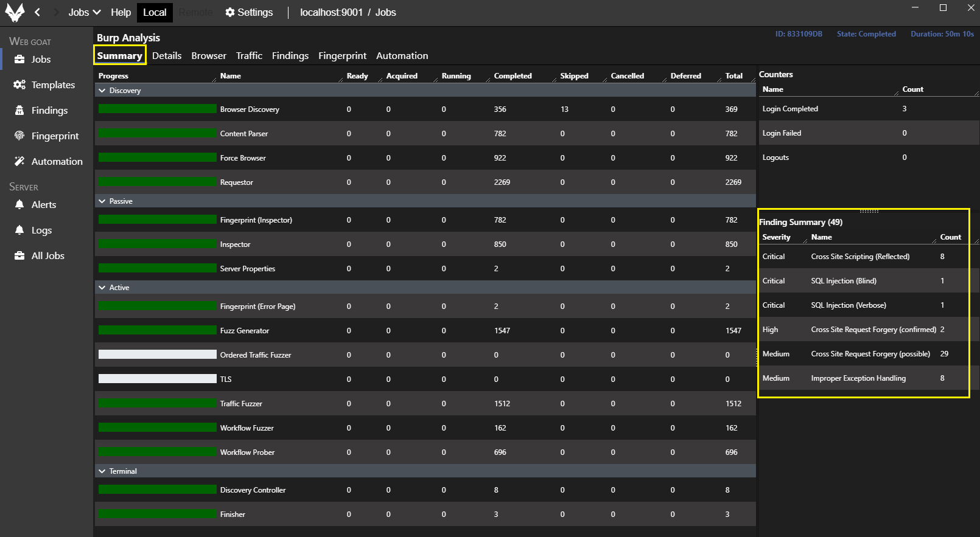
Task: Select the Remote option
Action: coord(196,12)
